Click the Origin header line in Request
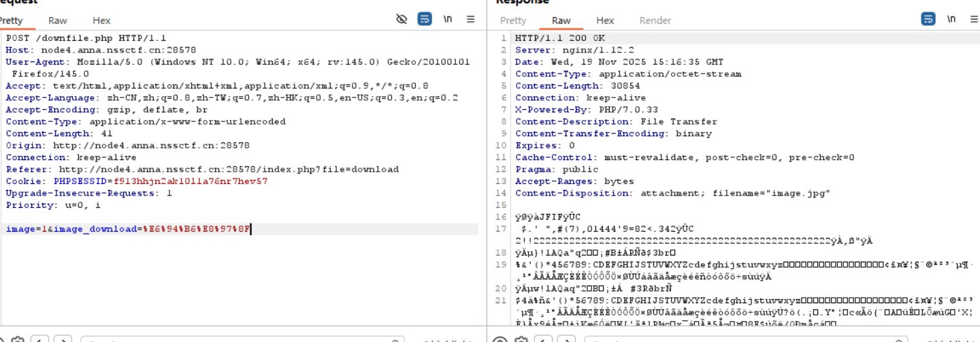This screenshot has width=980, height=342. (x=127, y=145)
